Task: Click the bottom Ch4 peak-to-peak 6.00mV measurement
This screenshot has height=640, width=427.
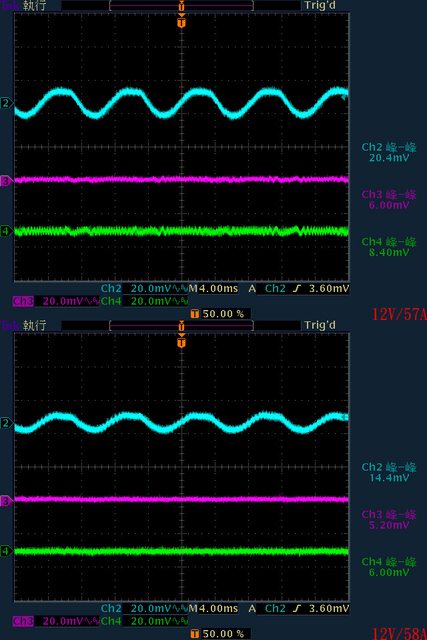Action: click(389, 567)
